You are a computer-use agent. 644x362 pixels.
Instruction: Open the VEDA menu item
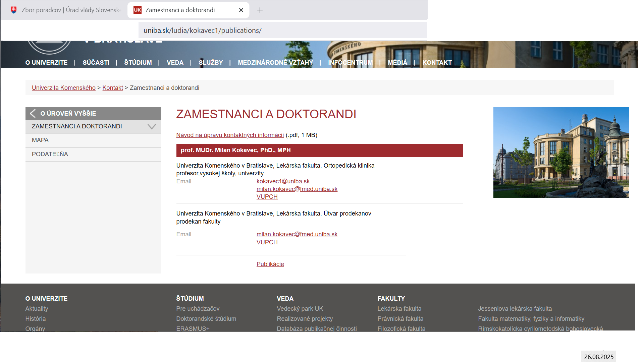[x=175, y=63]
